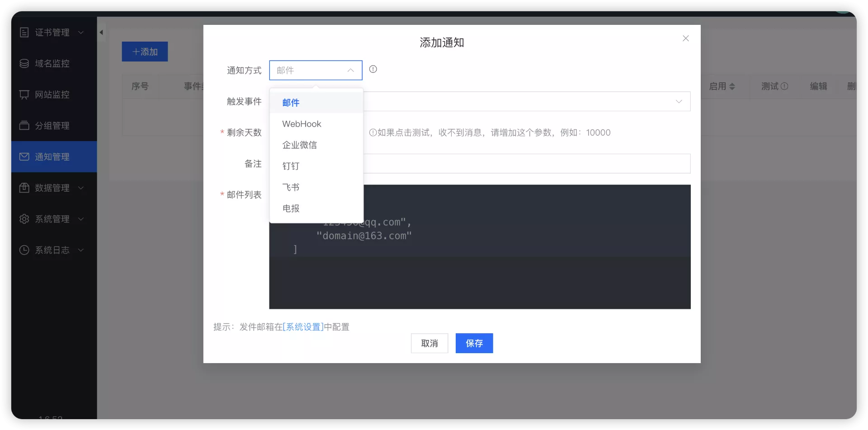Click the 取消 button
Viewport: 868px width, 430px height.
tap(429, 343)
